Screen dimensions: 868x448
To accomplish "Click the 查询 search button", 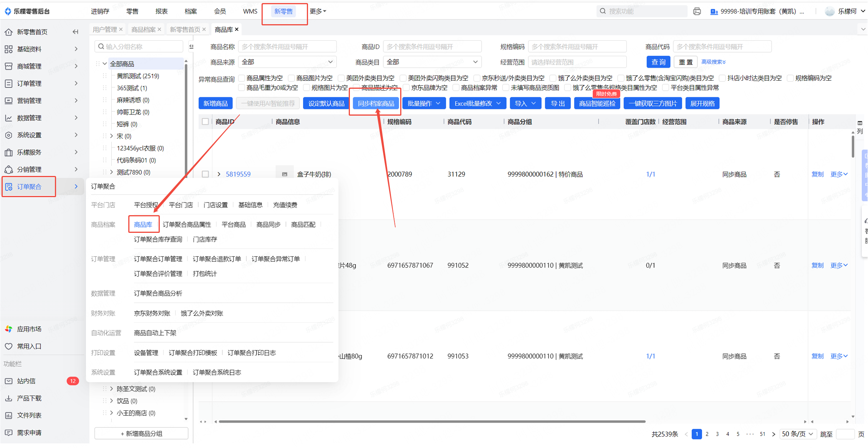I will [x=658, y=62].
